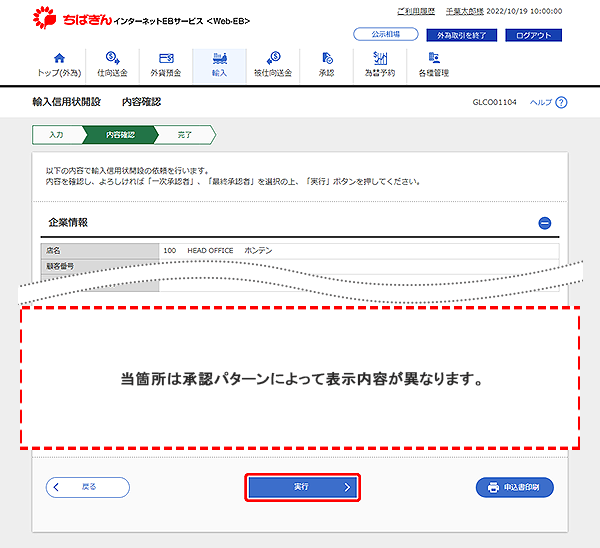Open the 被仕向送金 incoming remittance icon
Viewport: 600px width, 548px height.
(273, 58)
